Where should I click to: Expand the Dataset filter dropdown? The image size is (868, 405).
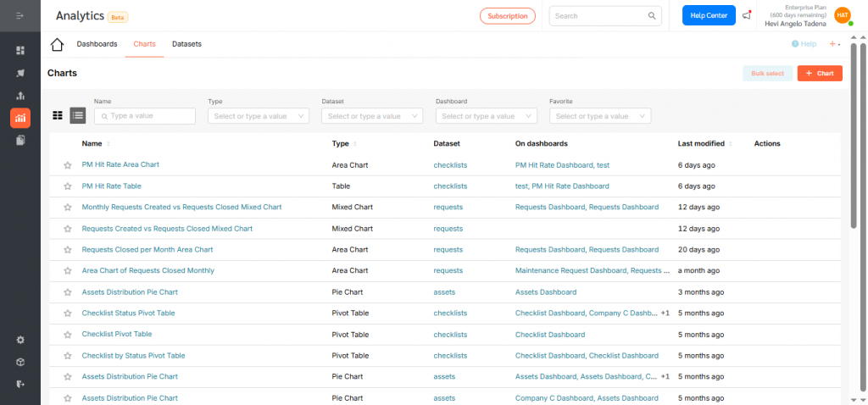[x=372, y=116]
